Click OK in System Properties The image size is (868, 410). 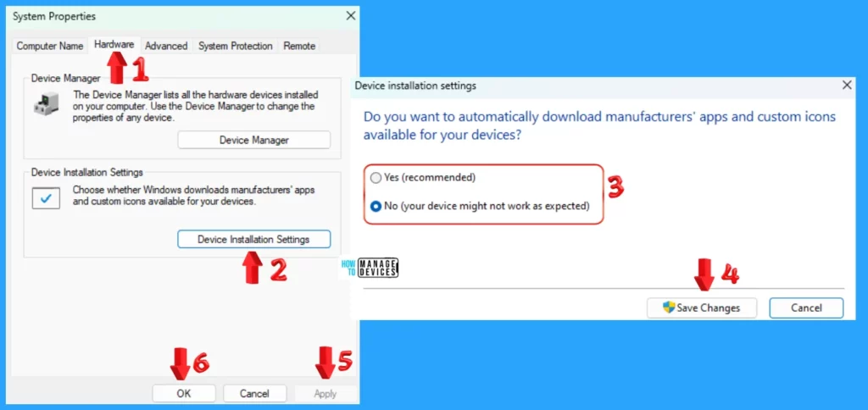pyautogui.click(x=184, y=393)
